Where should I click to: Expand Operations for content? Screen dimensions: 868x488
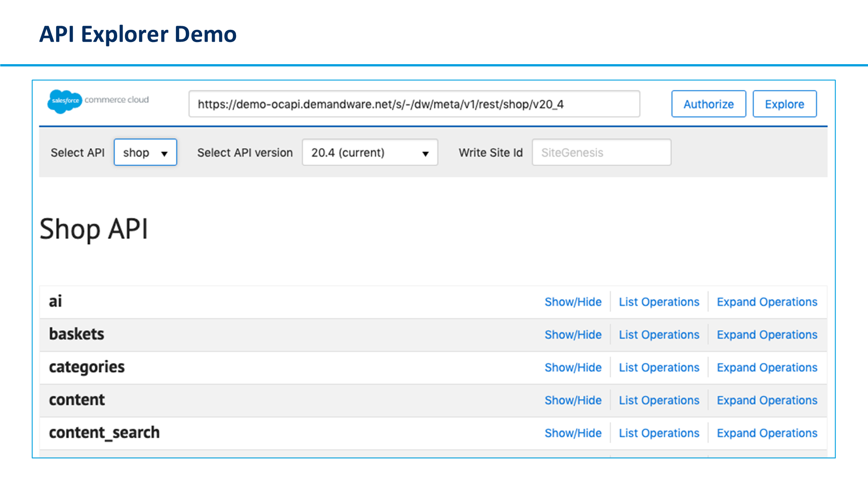click(767, 400)
